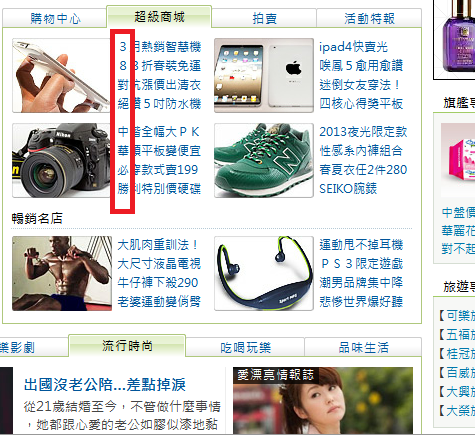
Task: Click the SEIKO腕錶 link
Action: point(348,189)
